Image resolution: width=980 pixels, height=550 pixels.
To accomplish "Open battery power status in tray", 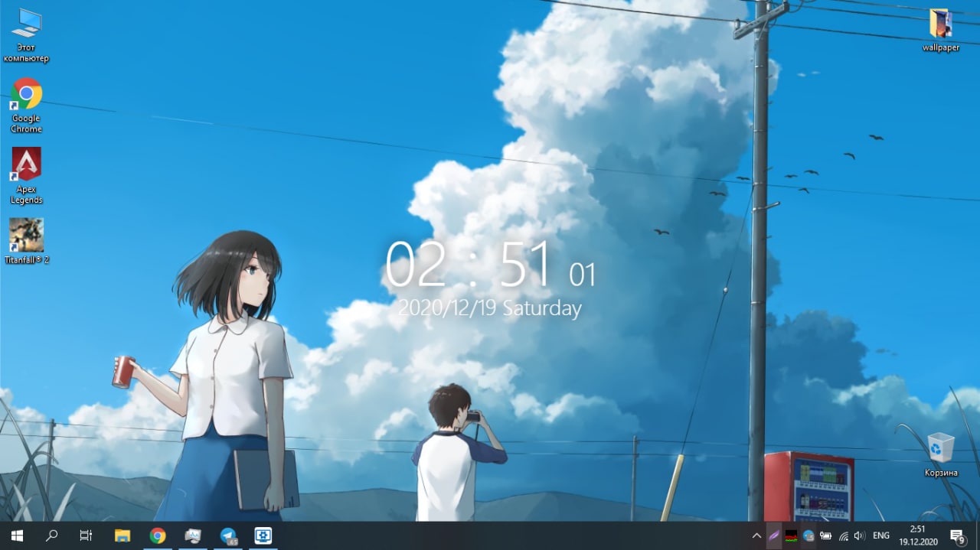I will [x=826, y=535].
